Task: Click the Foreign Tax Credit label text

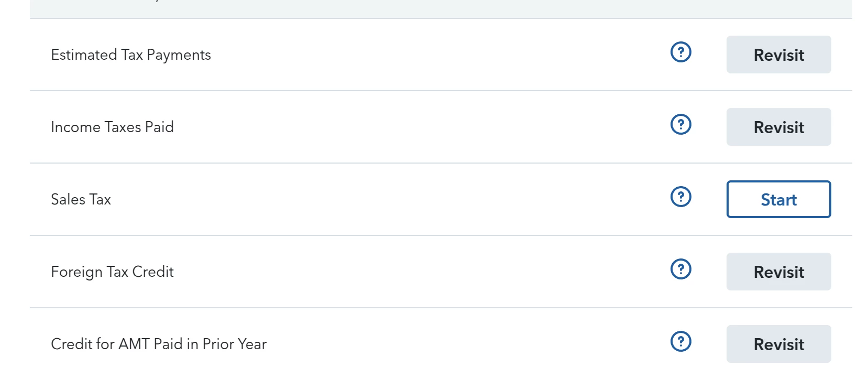Action: 112,272
